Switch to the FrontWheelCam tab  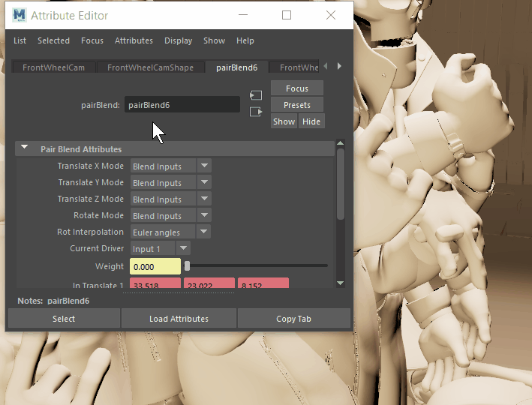53,67
